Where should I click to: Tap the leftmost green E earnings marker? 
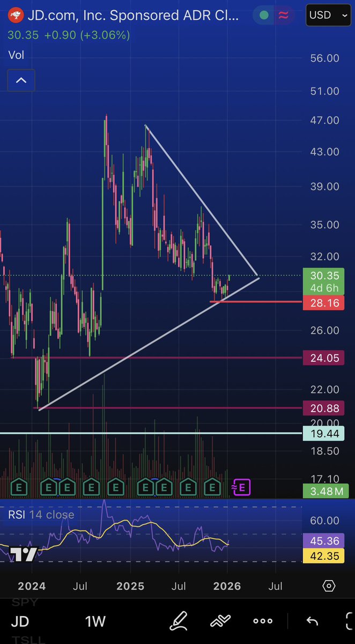pyautogui.click(x=20, y=488)
